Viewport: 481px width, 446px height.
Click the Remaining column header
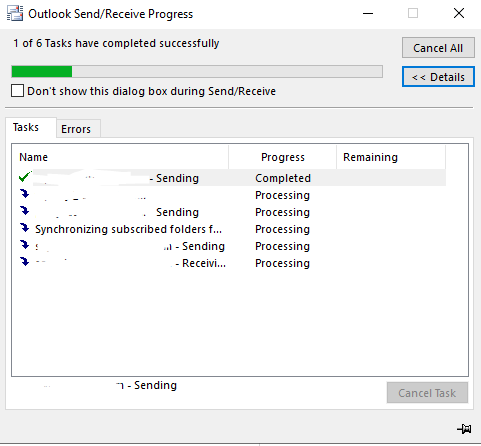(x=391, y=157)
